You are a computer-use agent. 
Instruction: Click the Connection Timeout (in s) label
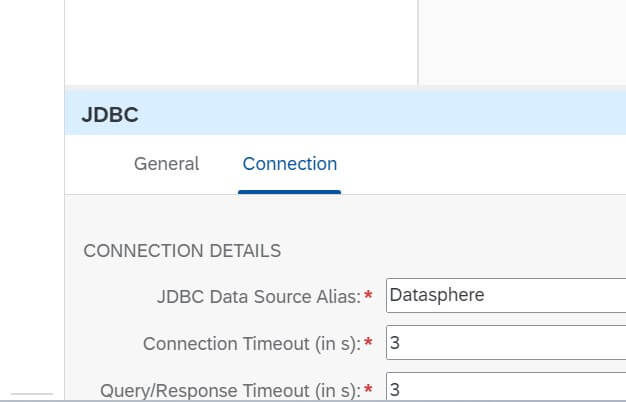pyautogui.click(x=252, y=344)
